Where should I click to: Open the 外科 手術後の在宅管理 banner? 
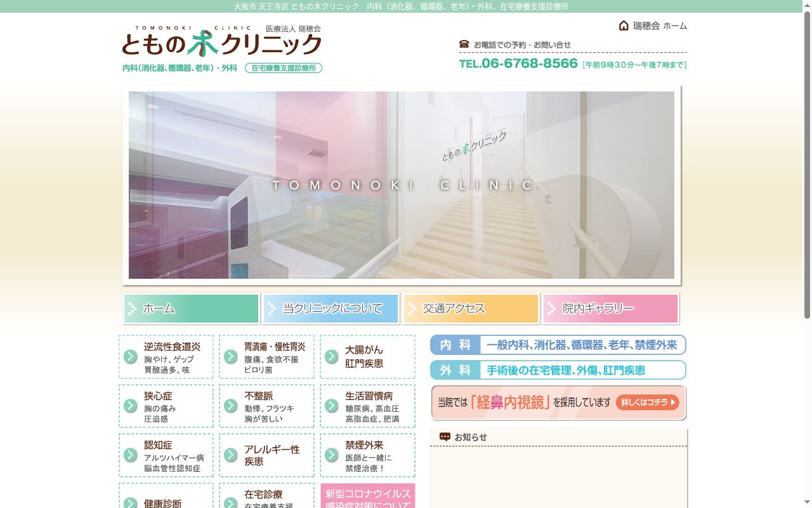pyautogui.click(x=558, y=370)
